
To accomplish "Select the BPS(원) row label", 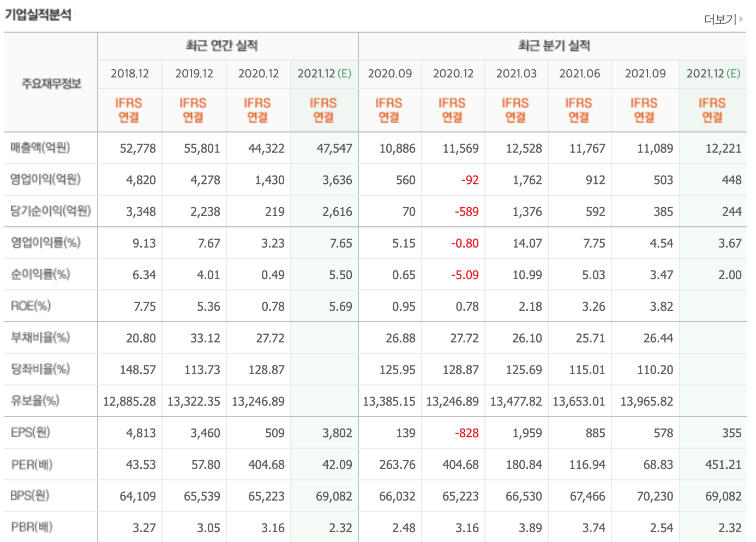I will click(x=30, y=496).
